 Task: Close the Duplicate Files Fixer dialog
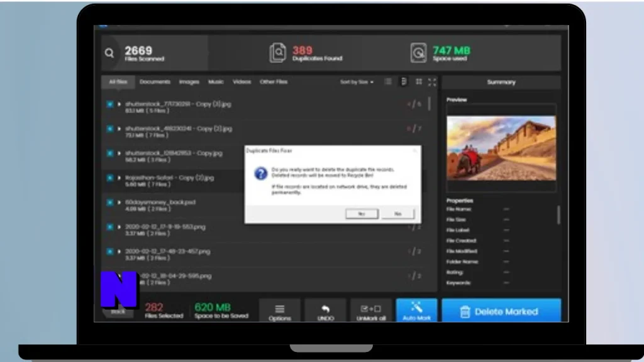point(415,151)
